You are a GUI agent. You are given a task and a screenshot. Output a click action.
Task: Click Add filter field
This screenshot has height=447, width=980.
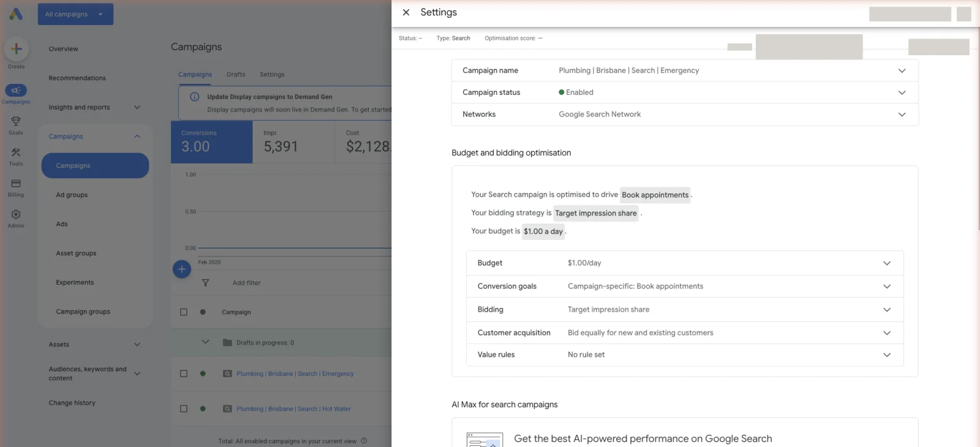tap(246, 283)
